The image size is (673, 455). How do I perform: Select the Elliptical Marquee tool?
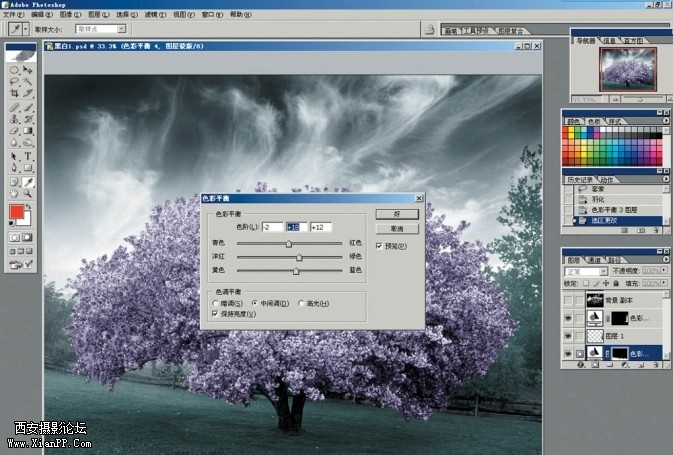14,70
